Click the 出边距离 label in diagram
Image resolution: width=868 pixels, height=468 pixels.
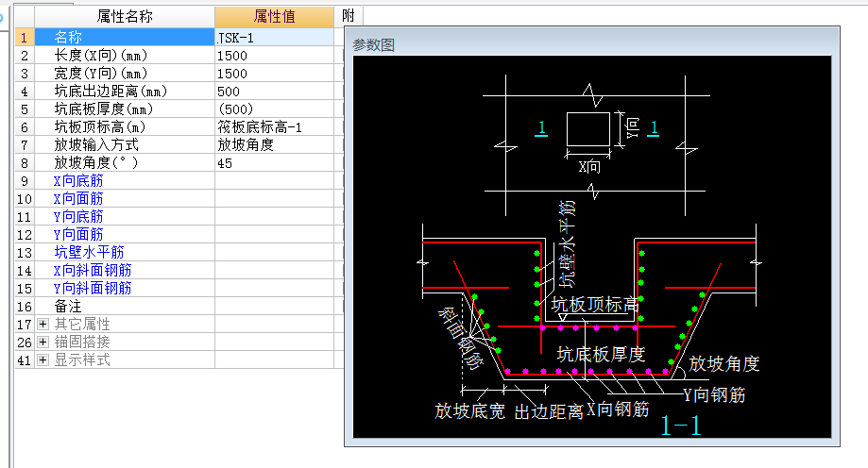click(549, 411)
